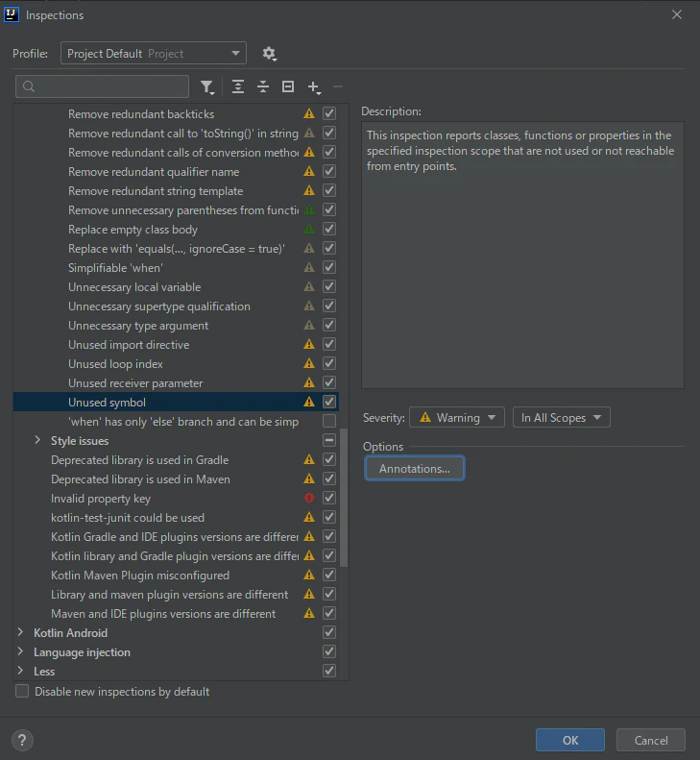Open the Severity Warning dropdown
This screenshot has width=700, height=760.
click(x=457, y=417)
